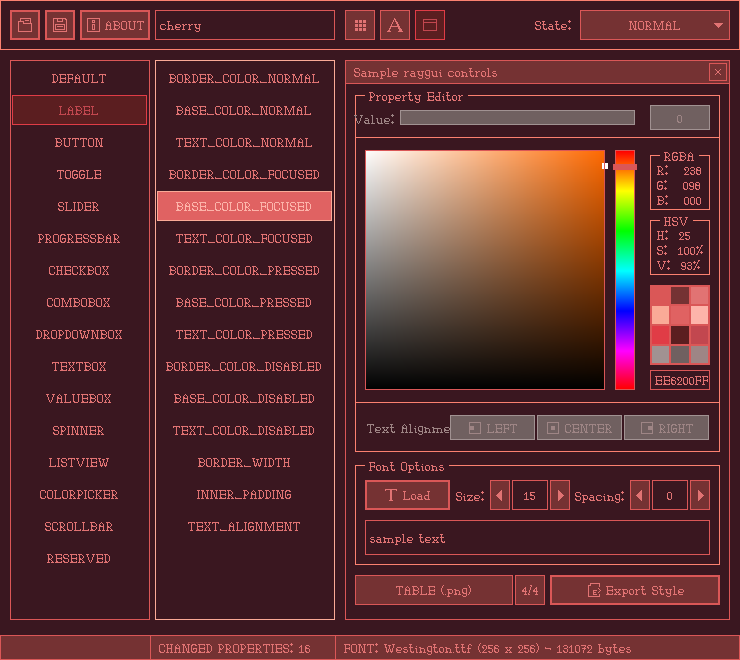Toggle RIGHT text alignment
Viewport: 740px width, 660px height.
(666, 428)
